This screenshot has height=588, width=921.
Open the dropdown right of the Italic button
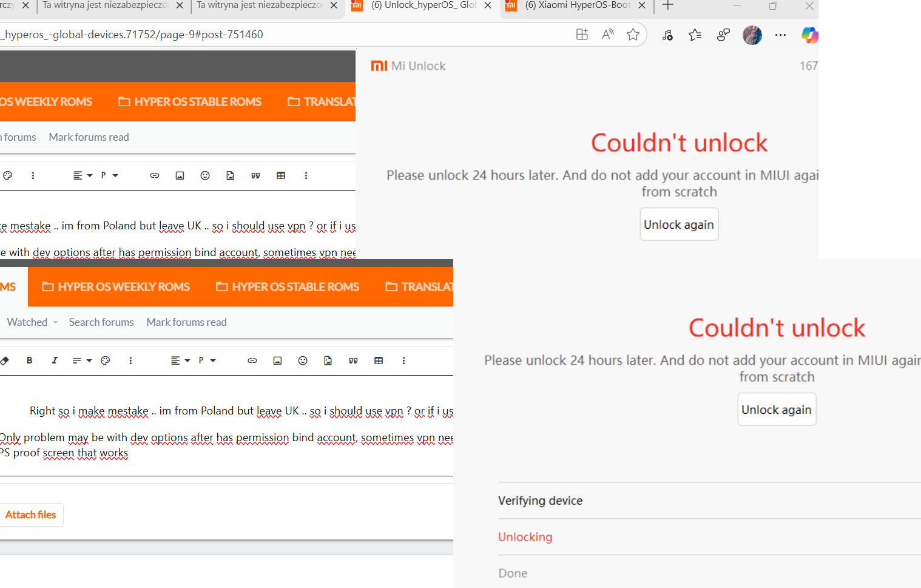[82, 360]
